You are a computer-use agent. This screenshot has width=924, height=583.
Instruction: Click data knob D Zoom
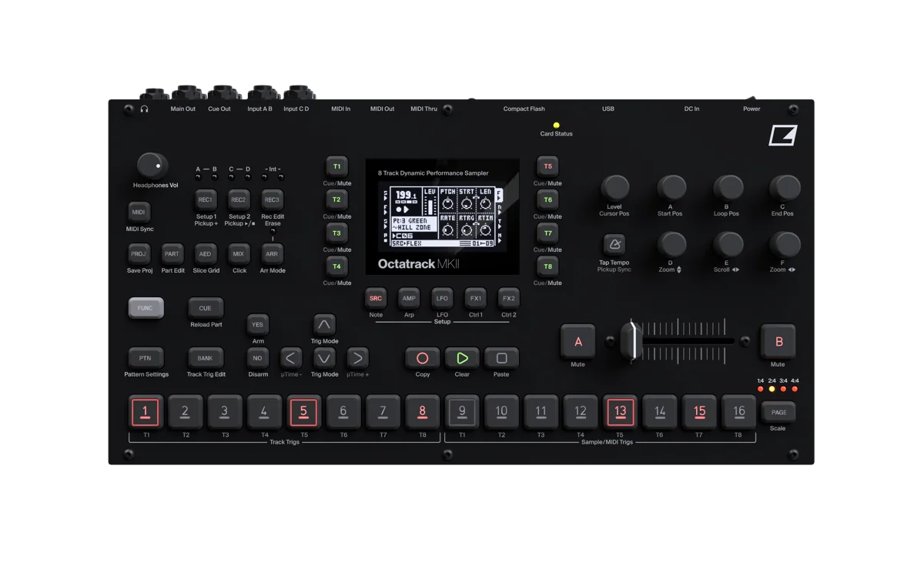(671, 244)
